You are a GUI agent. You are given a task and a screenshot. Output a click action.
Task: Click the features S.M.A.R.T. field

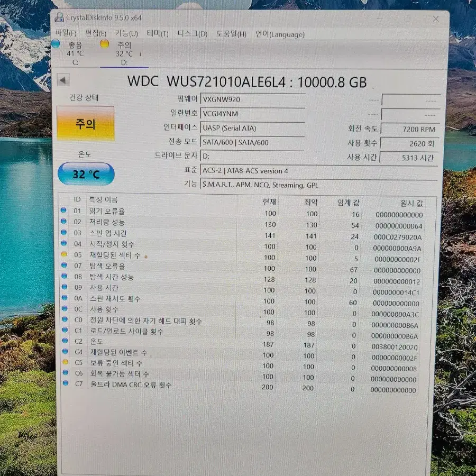click(x=318, y=185)
